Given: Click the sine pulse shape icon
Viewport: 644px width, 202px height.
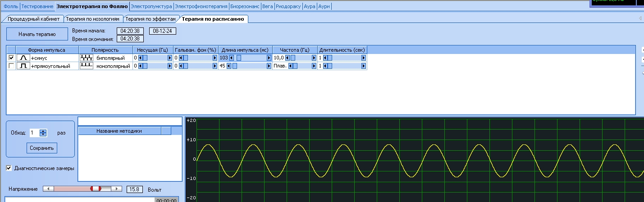Looking at the screenshot, I should coord(23,58).
